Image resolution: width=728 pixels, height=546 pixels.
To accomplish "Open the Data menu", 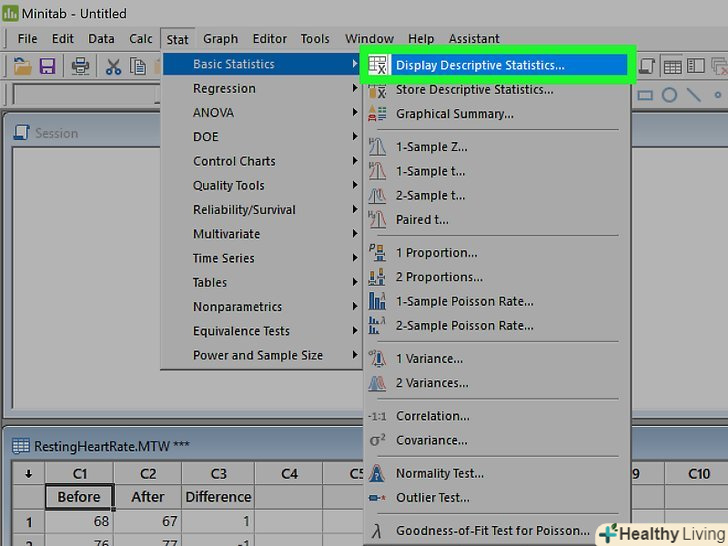I will click(101, 39).
